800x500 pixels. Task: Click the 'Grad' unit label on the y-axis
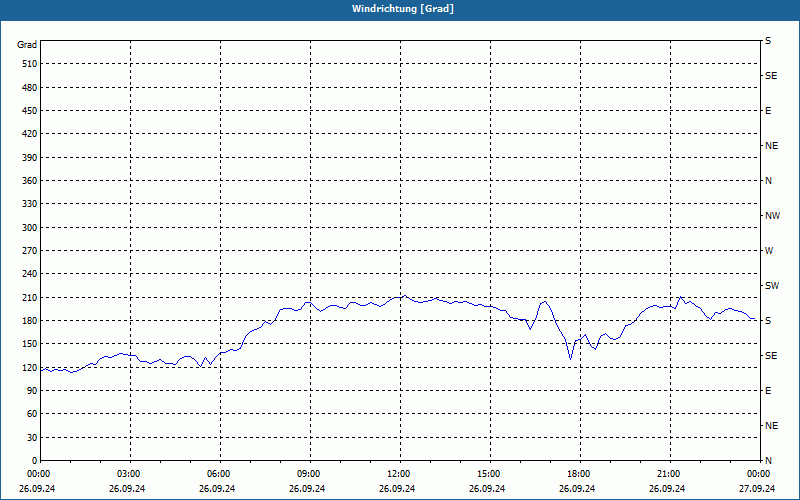[x=27, y=45]
